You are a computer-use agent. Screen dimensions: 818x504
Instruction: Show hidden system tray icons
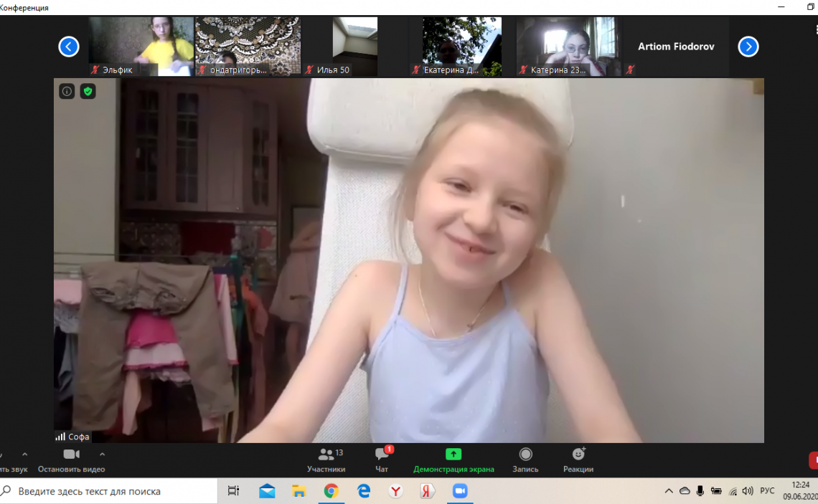point(669,491)
